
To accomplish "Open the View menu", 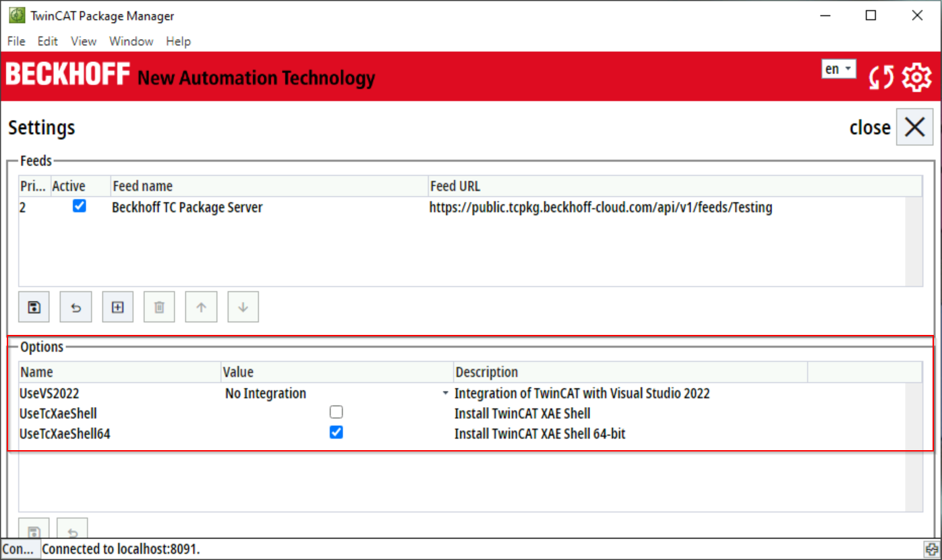I will tap(84, 41).
